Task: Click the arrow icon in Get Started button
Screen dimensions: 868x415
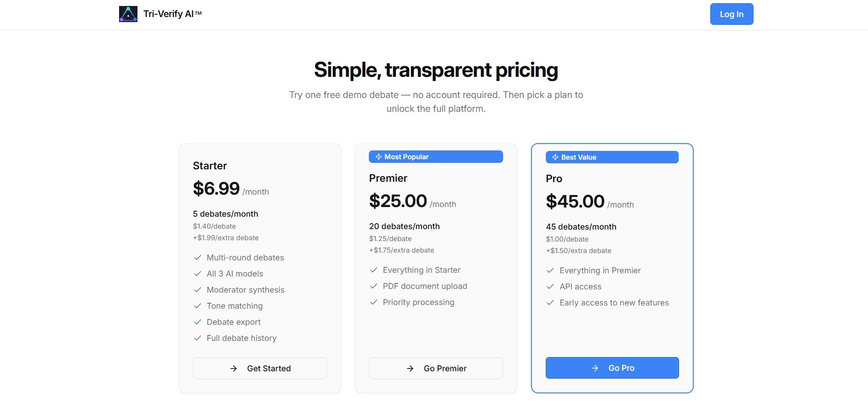Action: [x=234, y=369]
